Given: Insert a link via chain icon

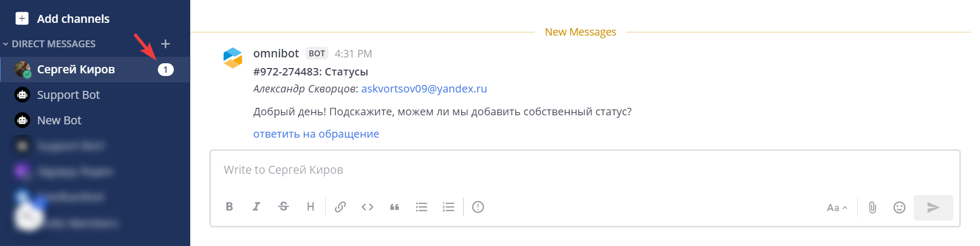Looking at the screenshot, I should [x=340, y=207].
